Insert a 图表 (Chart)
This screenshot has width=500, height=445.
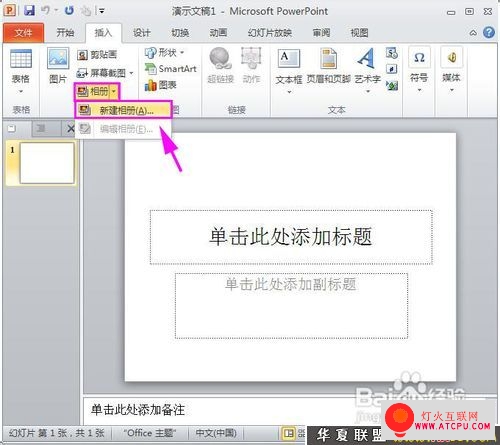[160, 85]
